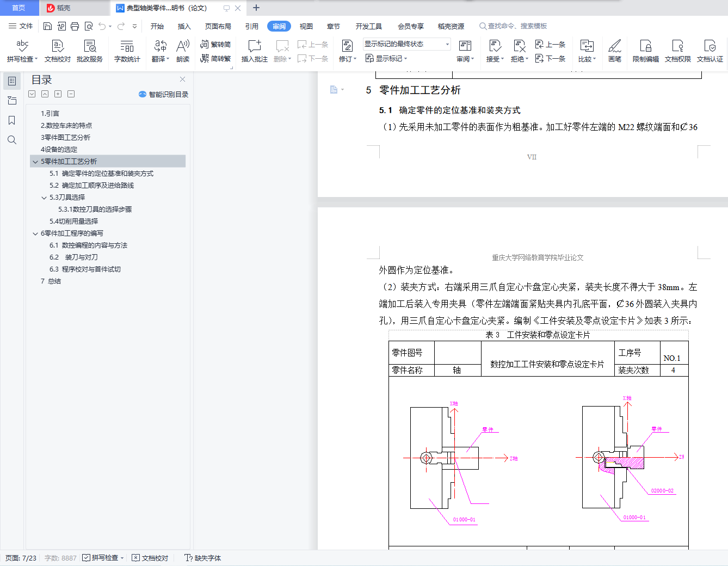
Task: Convert text with 简转繁
Action: pos(215,58)
